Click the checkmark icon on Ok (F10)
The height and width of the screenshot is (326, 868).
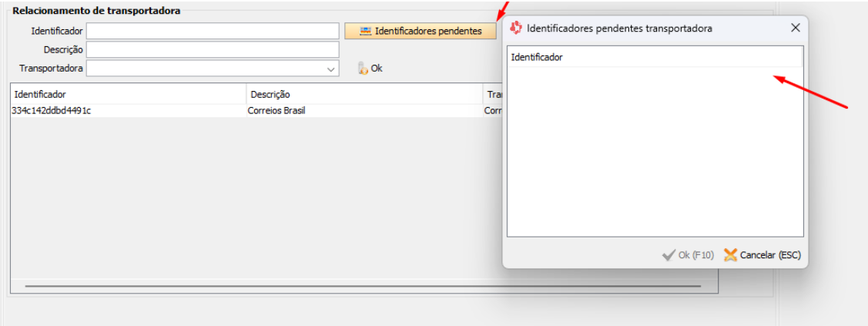(x=669, y=254)
